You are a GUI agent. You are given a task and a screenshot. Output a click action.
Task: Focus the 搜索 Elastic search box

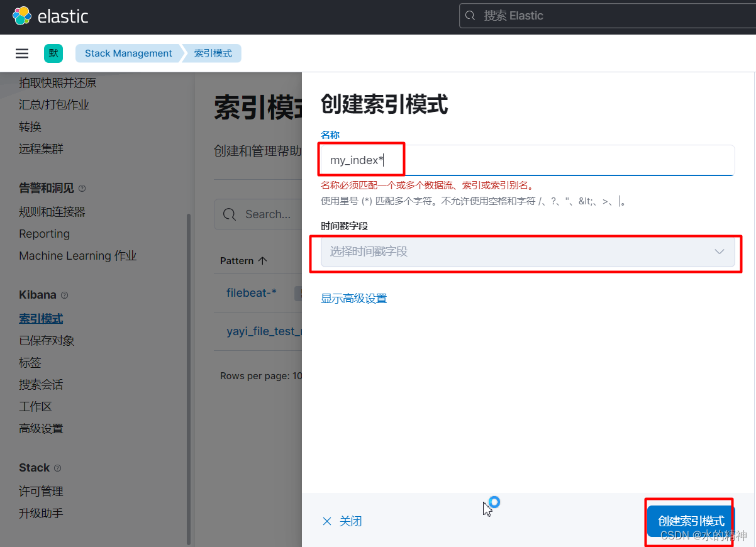point(608,16)
